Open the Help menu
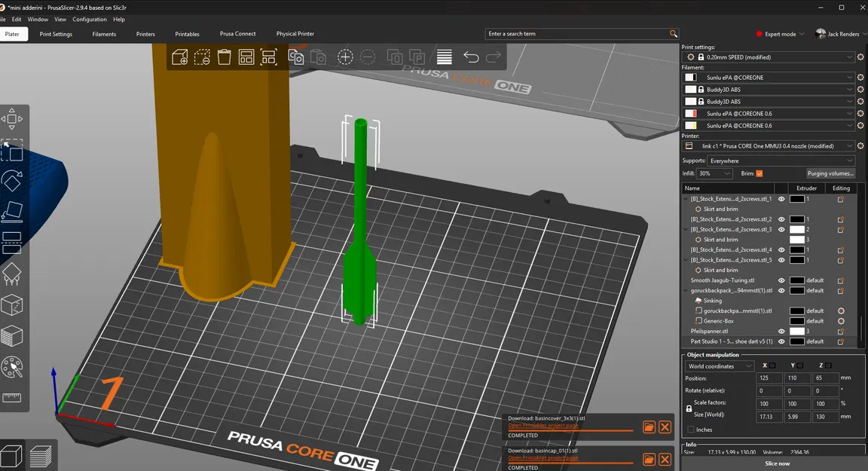 tap(119, 20)
